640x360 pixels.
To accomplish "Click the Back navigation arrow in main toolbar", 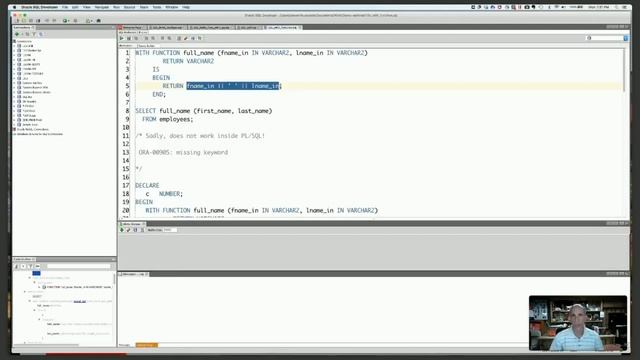I will (x=47, y=20).
